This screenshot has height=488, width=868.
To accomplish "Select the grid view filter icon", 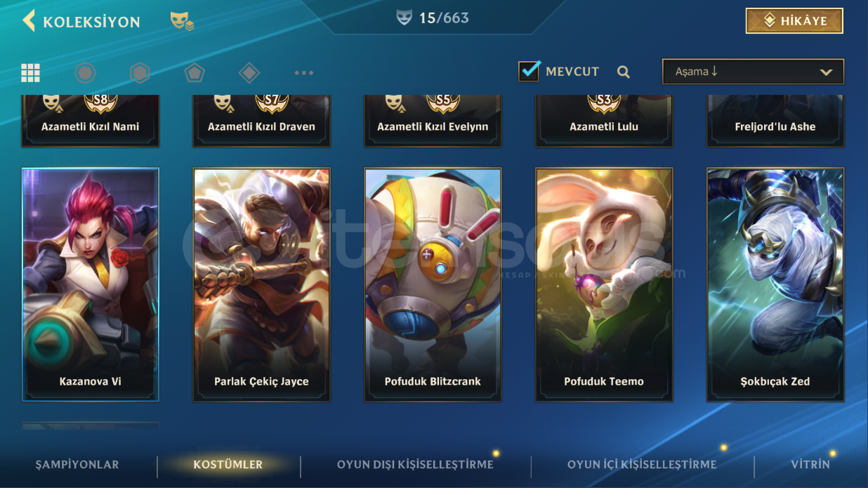I will point(30,72).
